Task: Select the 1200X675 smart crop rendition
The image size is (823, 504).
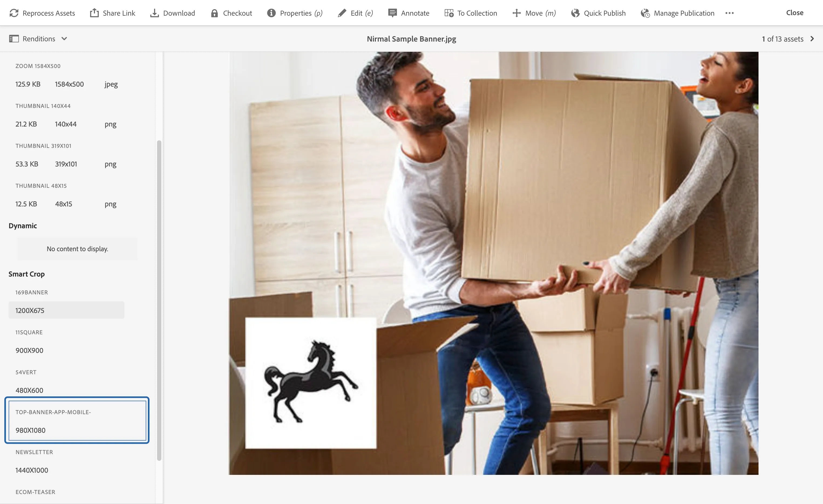Action: [66, 310]
